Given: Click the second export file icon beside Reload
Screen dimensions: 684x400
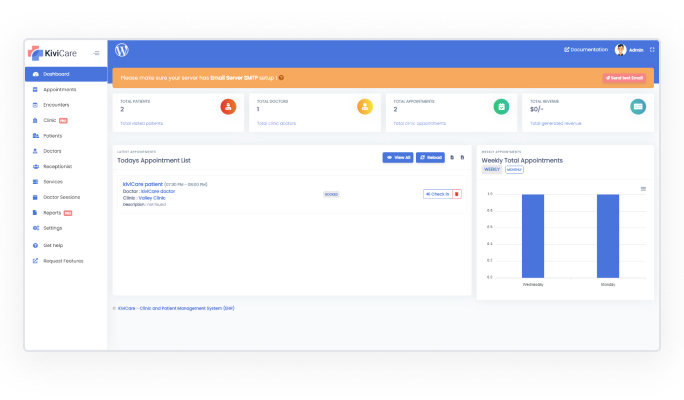Looking at the screenshot, I should point(462,157).
